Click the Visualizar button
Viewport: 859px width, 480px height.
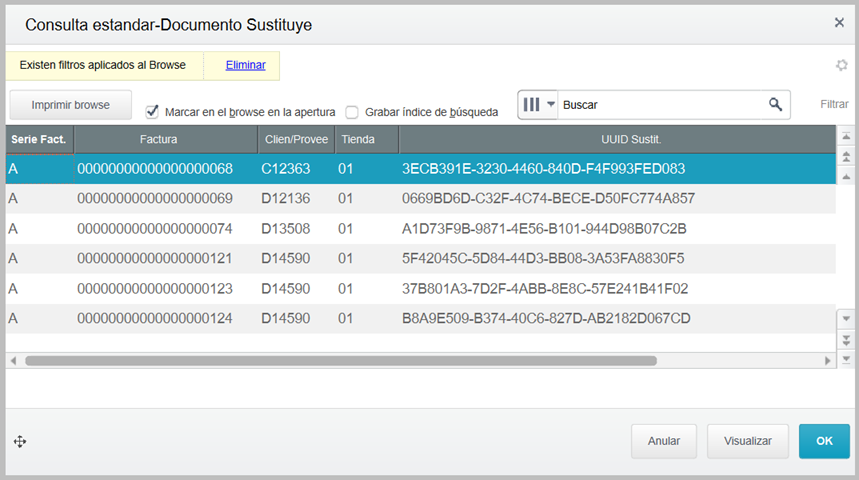(748, 441)
